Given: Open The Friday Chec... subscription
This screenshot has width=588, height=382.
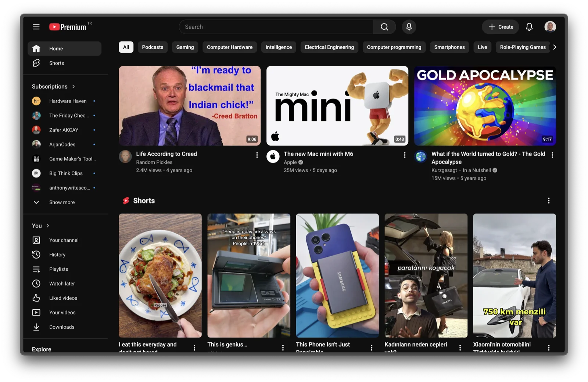Looking at the screenshot, I should click(64, 115).
